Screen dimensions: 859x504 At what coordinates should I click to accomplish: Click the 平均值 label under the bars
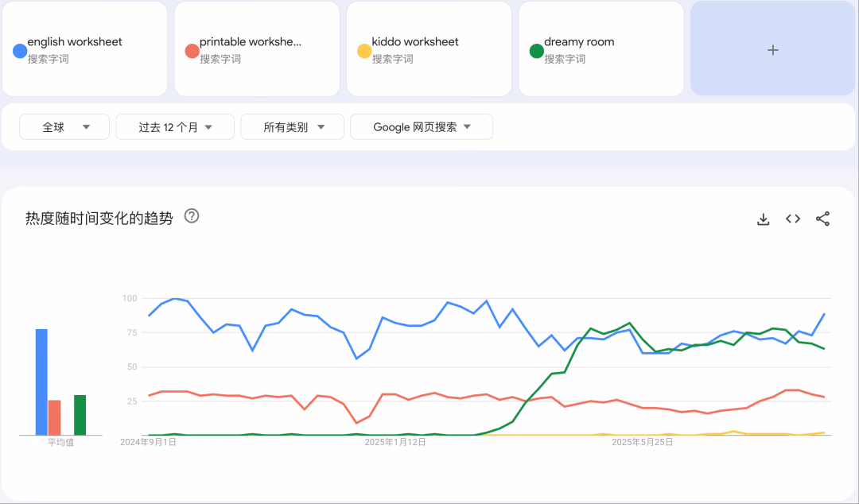[60, 442]
